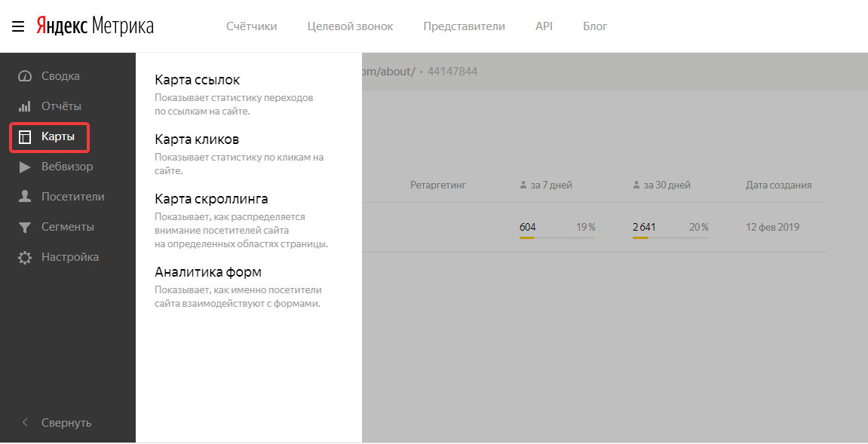This screenshot has height=444, width=868.
Task: Open the hamburger menu icon
Action: click(17, 26)
